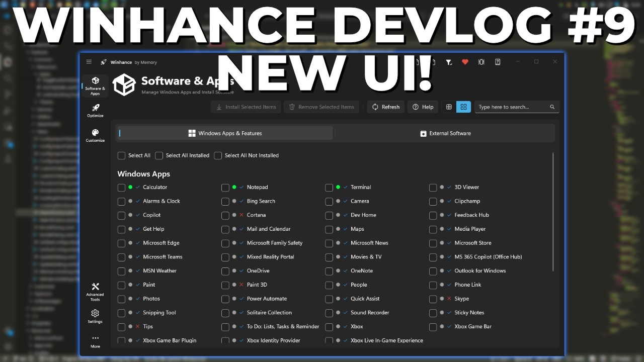Click the Sticky Notes app label
The image size is (644, 362).
point(469,313)
